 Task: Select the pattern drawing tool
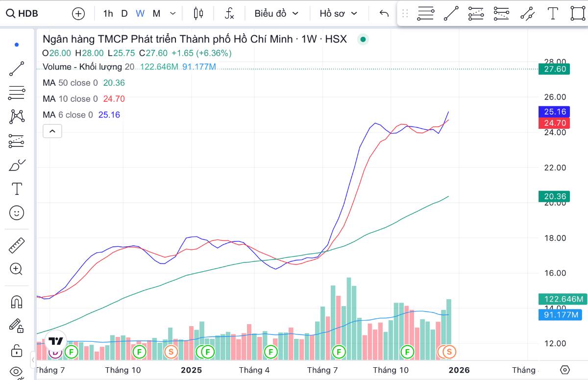(17, 117)
